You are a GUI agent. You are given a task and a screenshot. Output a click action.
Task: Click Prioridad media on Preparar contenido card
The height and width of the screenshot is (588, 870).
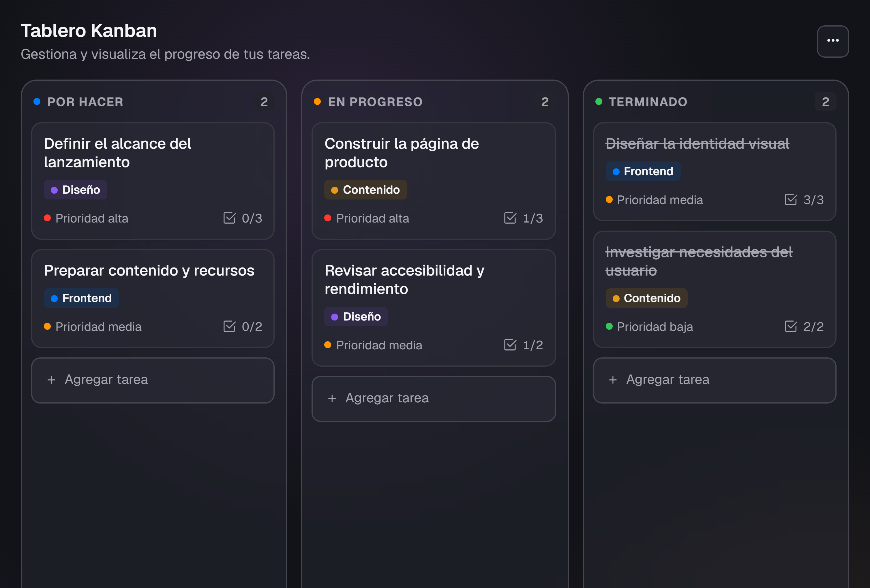tap(93, 326)
